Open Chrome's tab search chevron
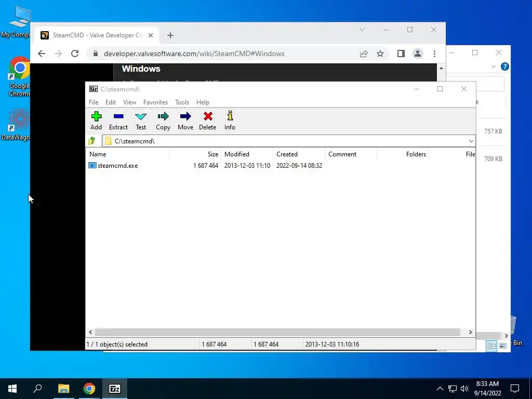This screenshot has height=399, width=532. [x=362, y=30]
